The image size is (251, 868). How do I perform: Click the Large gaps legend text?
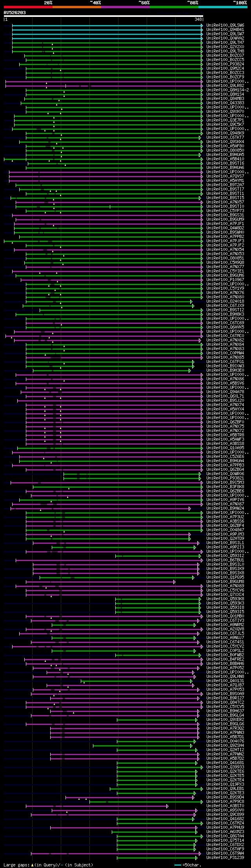48,865
